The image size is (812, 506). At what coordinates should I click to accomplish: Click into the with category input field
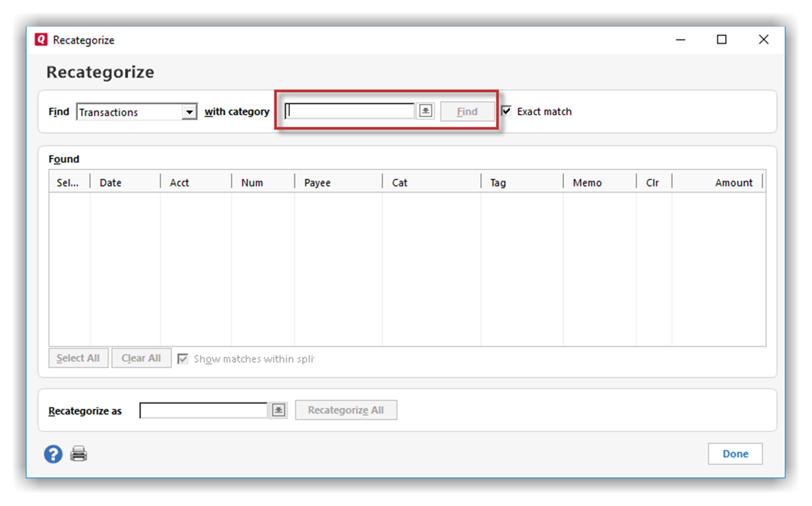pos(350,111)
